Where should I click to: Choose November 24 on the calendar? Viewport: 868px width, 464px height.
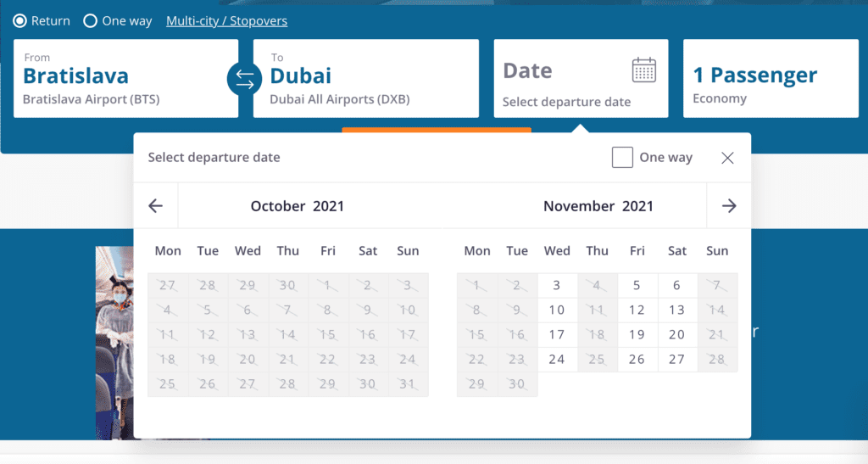click(557, 360)
